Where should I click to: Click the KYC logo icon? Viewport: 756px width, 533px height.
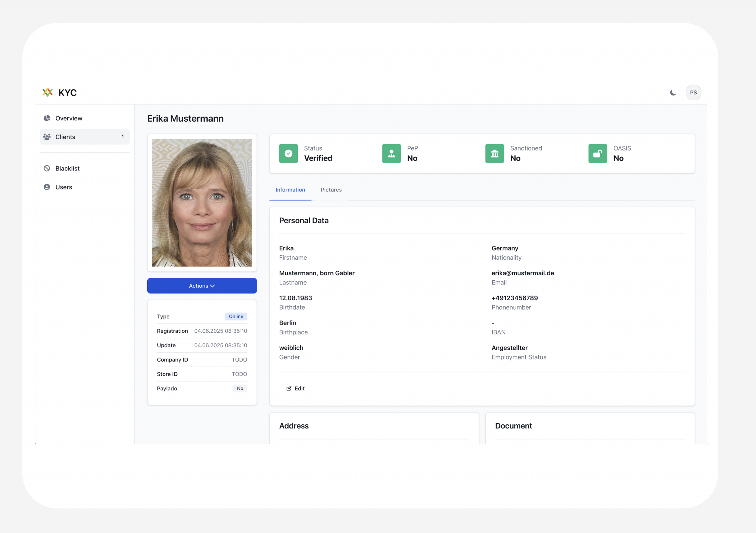[48, 92]
